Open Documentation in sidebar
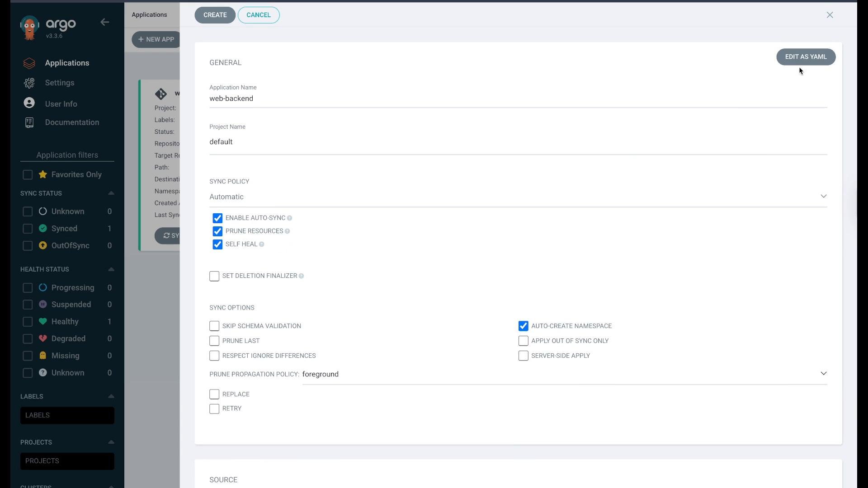This screenshot has height=488, width=868. (x=72, y=122)
